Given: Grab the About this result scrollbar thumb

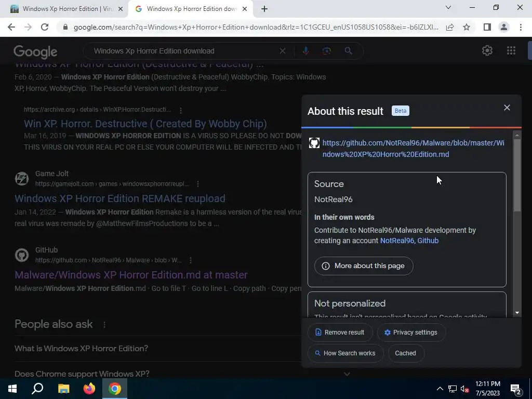Looking at the screenshot, I should click(517, 176).
